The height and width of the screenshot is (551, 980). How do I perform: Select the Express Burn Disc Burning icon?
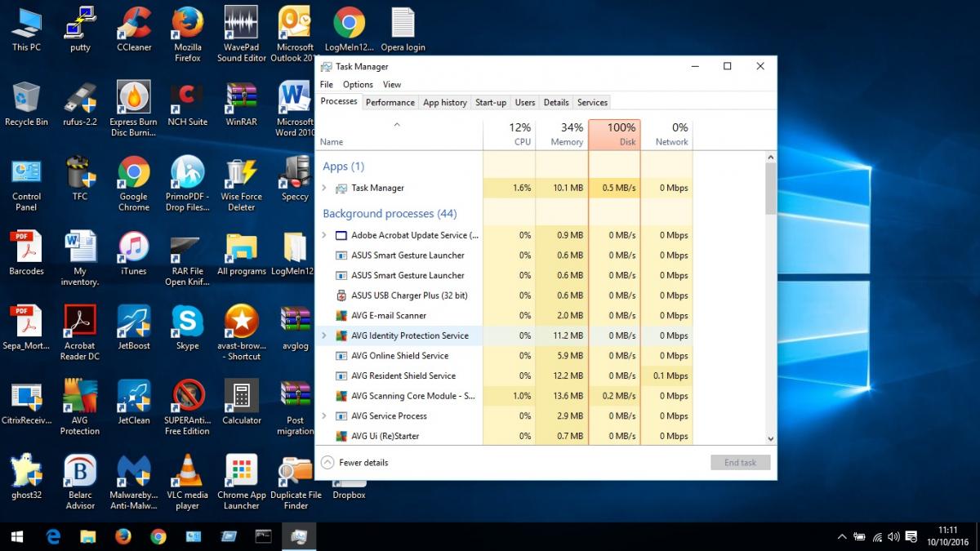(x=134, y=109)
